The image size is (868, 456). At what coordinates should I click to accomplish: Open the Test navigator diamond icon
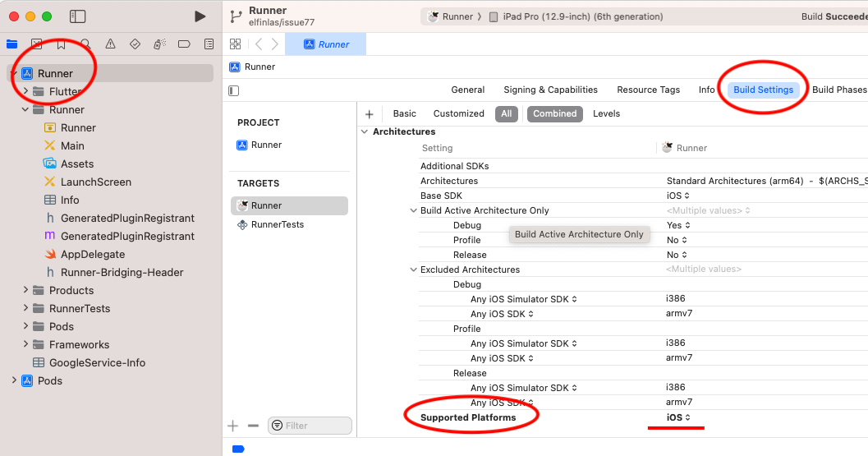coord(135,44)
